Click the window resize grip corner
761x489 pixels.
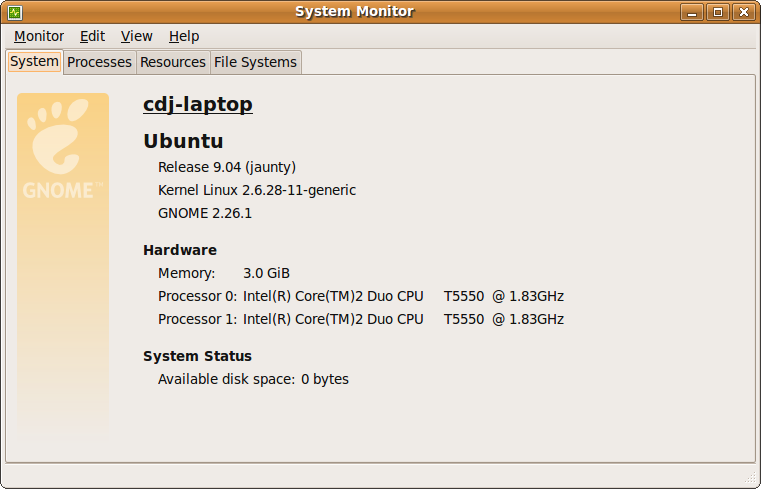coord(750,478)
